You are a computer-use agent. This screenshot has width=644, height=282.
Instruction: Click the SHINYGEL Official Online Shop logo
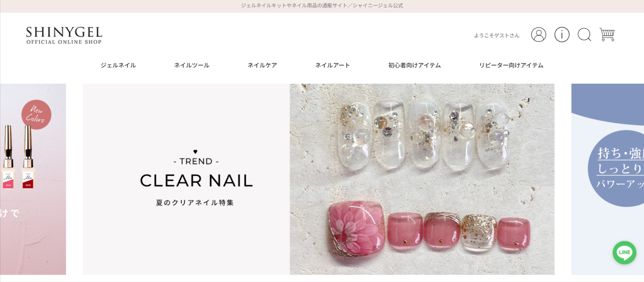coord(64,35)
